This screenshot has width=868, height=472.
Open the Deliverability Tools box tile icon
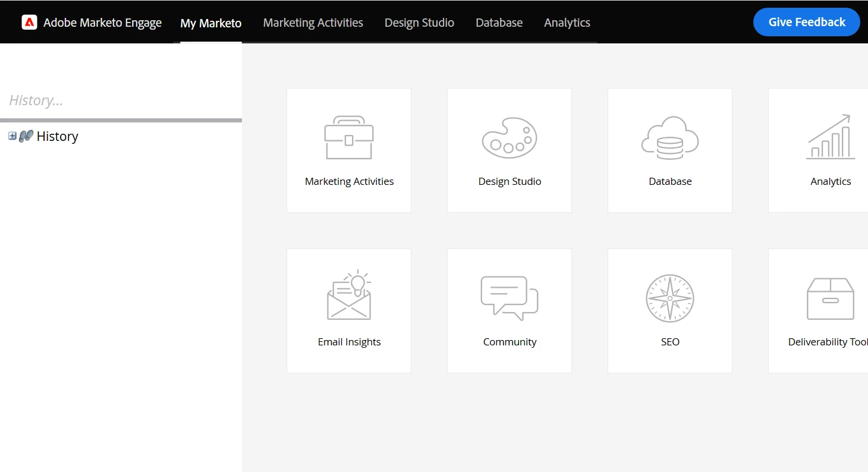pyautogui.click(x=831, y=298)
